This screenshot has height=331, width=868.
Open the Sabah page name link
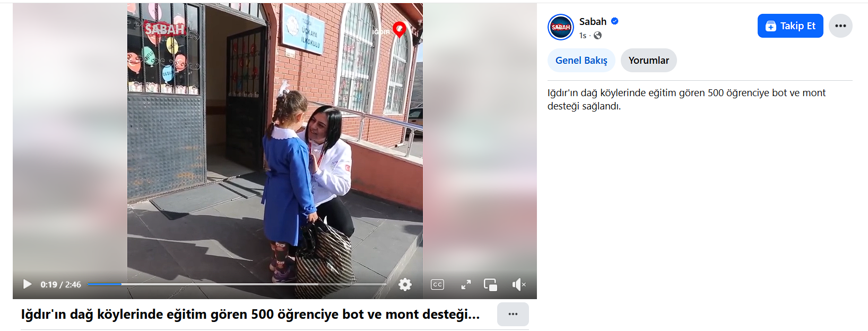tap(593, 21)
